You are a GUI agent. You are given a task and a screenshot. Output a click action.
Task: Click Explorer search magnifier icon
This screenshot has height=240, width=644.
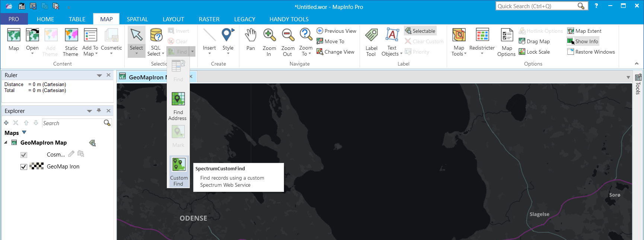107,123
